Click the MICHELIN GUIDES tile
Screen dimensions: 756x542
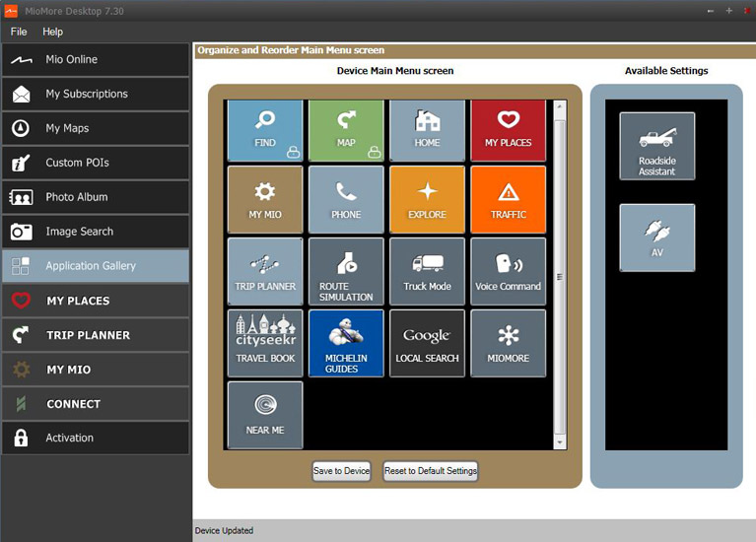[346, 343]
